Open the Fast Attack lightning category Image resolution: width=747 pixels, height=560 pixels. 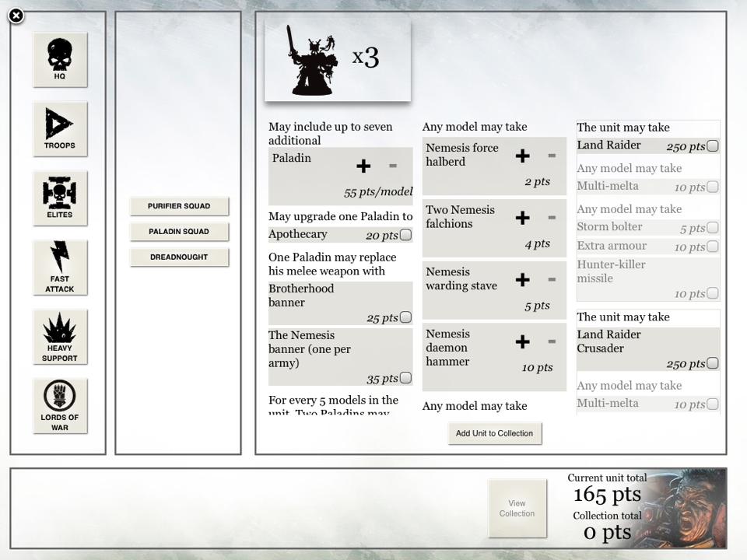[x=60, y=267]
